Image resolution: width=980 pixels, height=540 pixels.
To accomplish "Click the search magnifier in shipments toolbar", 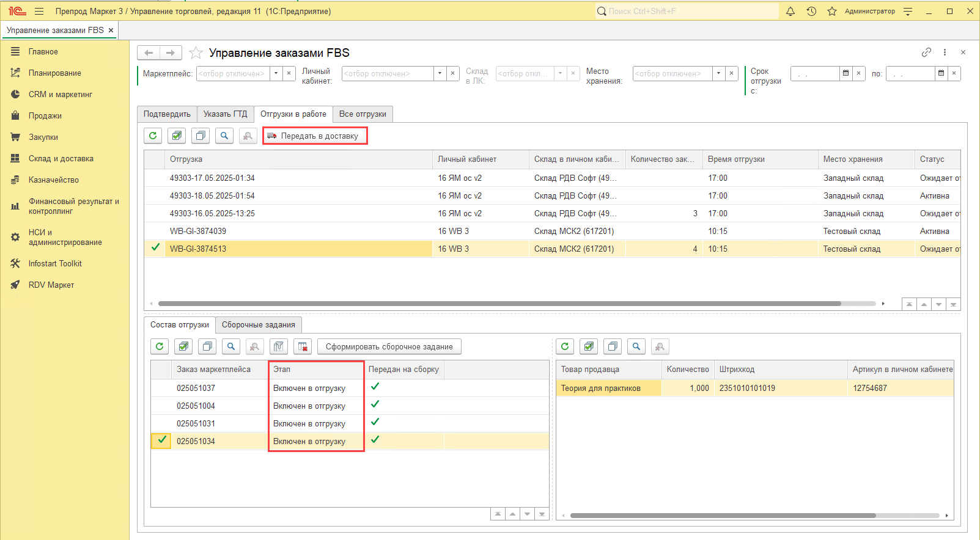I will click(x=224, y=136).
